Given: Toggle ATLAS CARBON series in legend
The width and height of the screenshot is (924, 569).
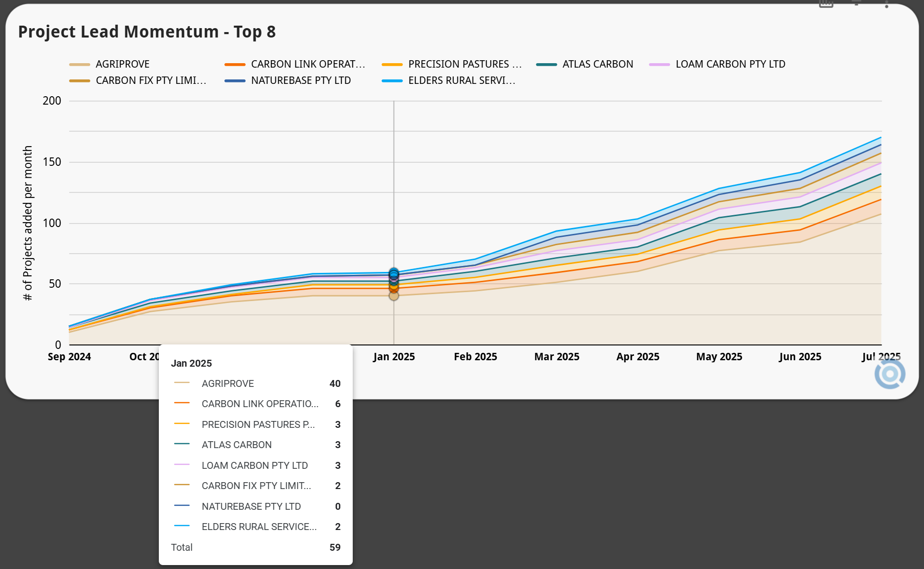Looking at the screenshot, I should click(585, 64).
